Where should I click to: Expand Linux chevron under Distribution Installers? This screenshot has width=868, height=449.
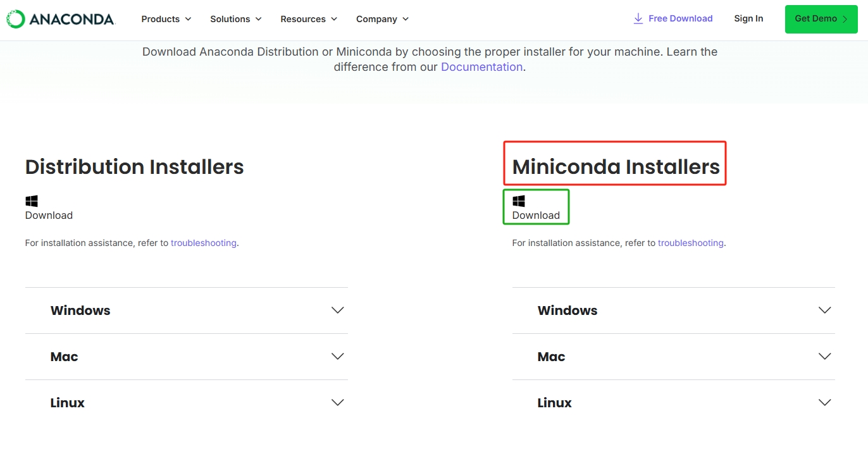point(338,403)
